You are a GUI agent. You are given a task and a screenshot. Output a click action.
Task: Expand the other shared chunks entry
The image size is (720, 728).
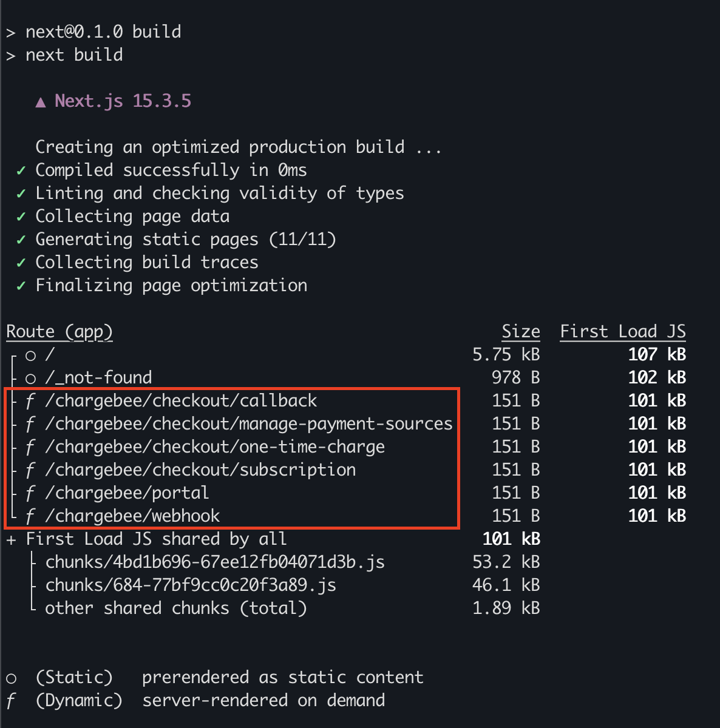(176, 608)
